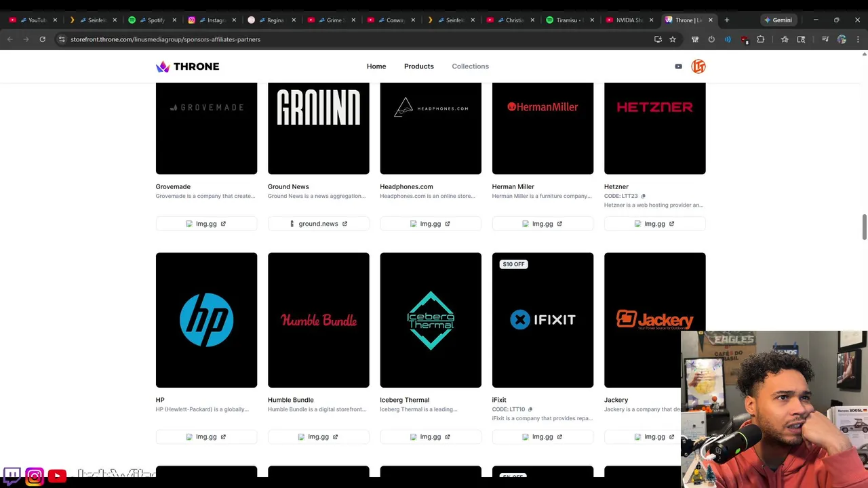
Task: Open the all bookmarks star icon
Action: pos(785,39)
